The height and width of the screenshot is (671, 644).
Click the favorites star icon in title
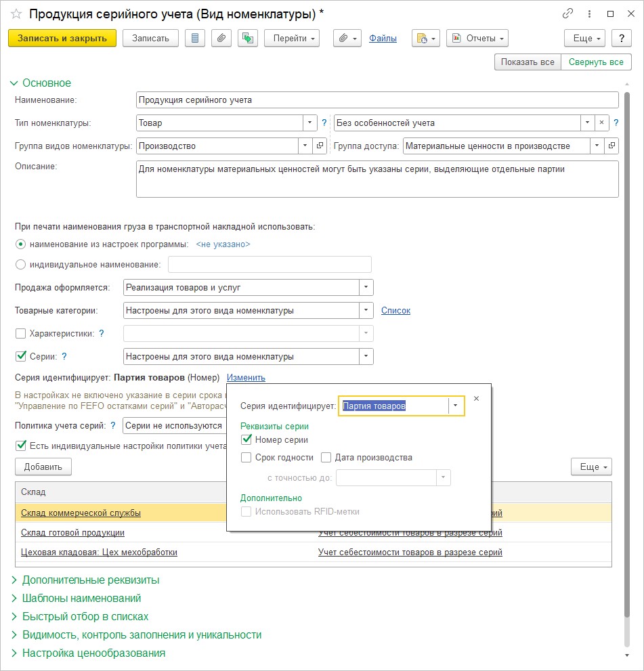tap(16, 14)
